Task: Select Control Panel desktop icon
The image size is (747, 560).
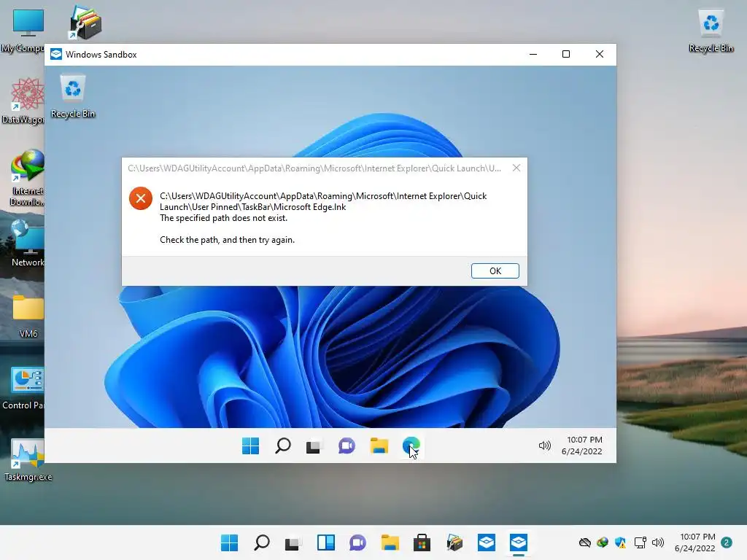Action: [x=24, y=388]
